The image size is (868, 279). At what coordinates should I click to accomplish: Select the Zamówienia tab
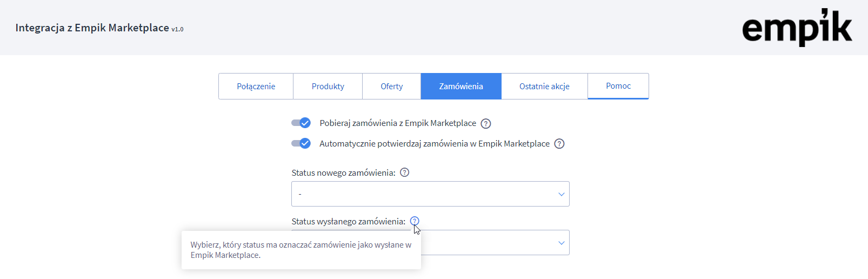[x=461, y=86]
